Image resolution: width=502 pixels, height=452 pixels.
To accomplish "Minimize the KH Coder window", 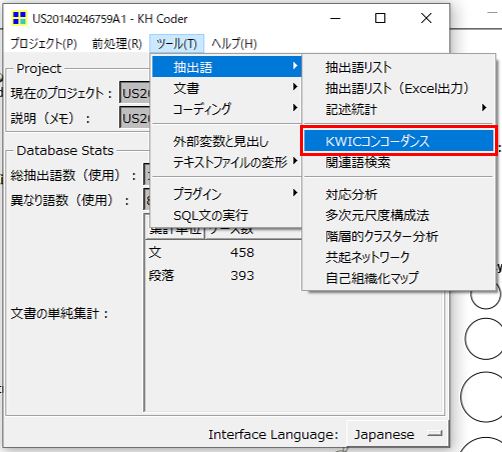I will click(335, 18).
